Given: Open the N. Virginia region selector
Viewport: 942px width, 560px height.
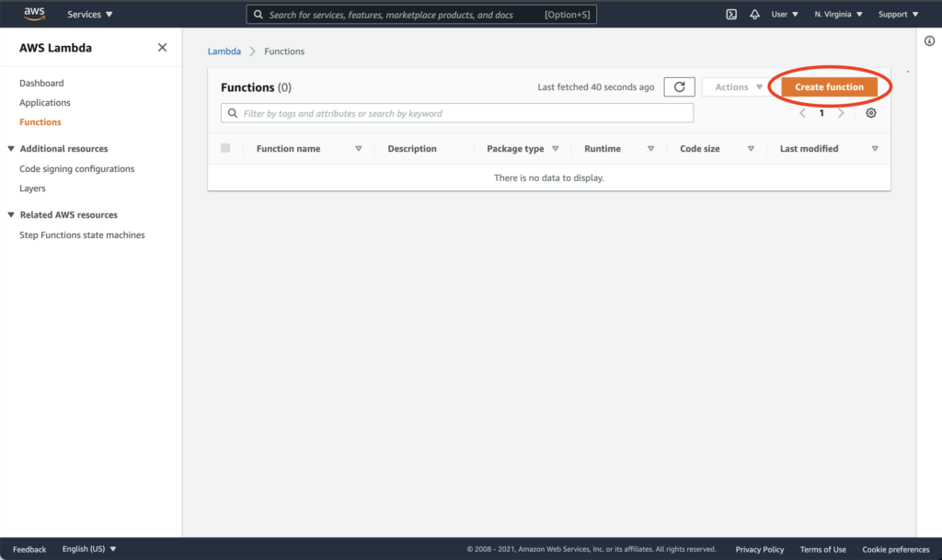Looking at the screenshot, I should pyautogui.click(x=839, y=15).
